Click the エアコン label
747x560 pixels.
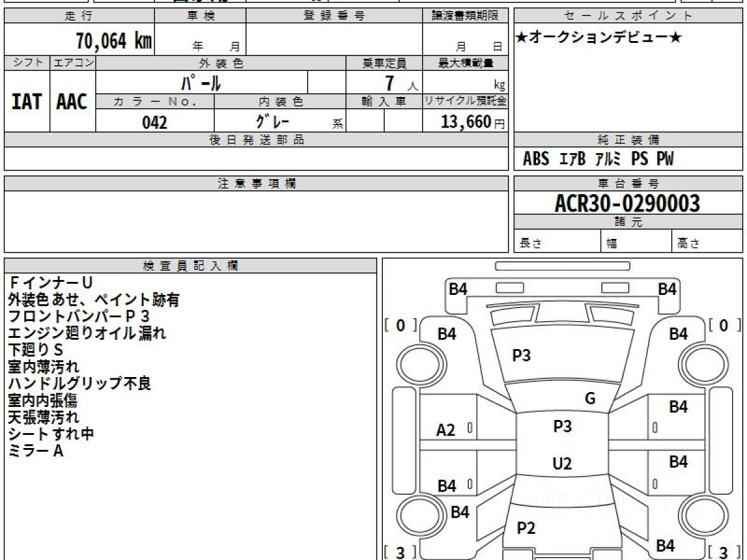tap(73, 63)
